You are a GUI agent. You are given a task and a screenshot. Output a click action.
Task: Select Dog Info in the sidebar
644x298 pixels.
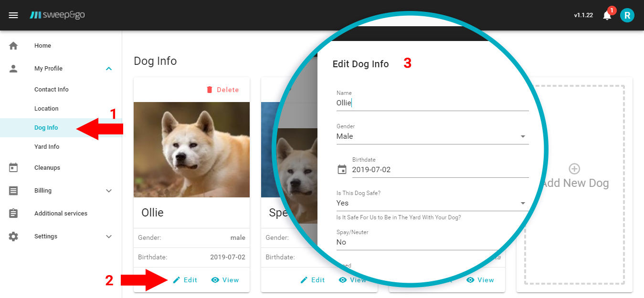pos(46,127)
